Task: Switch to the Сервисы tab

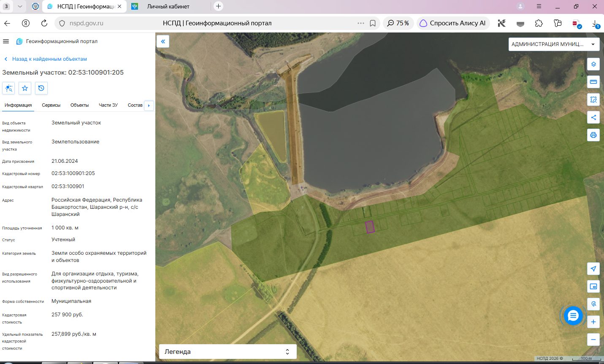Action: (51, 105)
